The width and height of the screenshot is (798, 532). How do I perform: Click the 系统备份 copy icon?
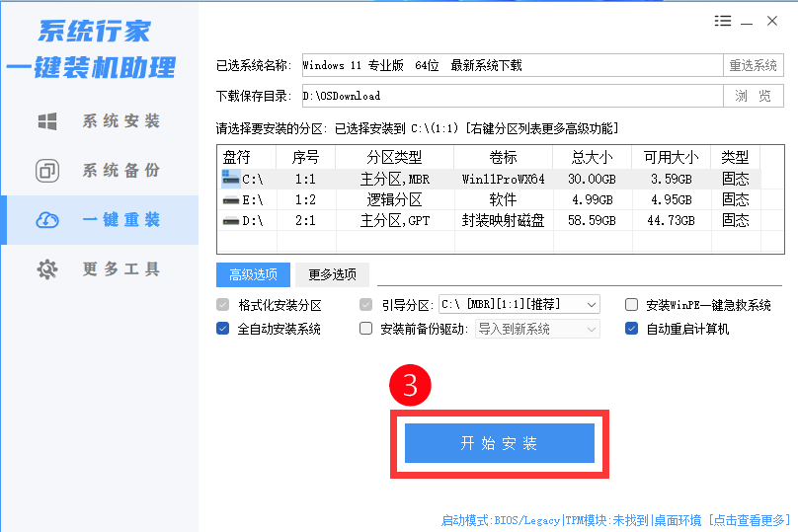[47, 171]
